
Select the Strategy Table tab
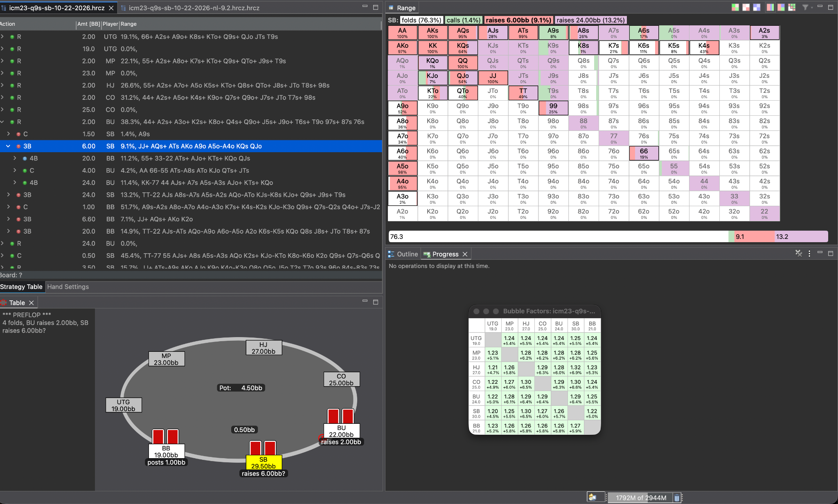(x=21, y=287)
